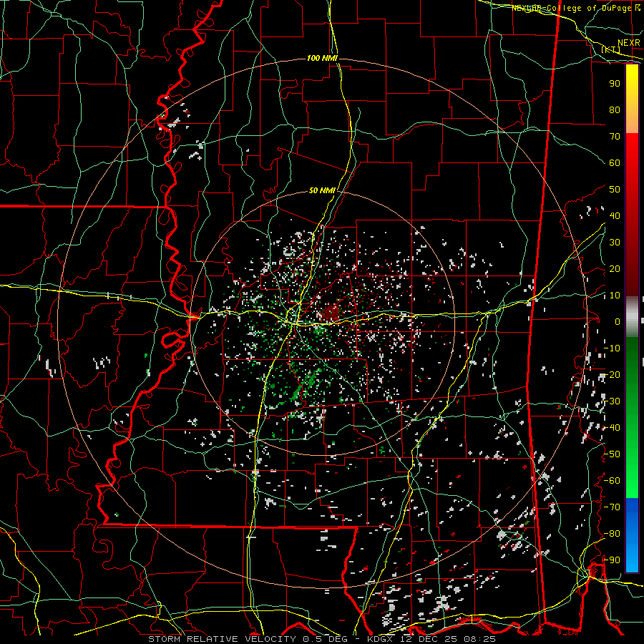The image size is (644, 644).
Task: Click the 50 value on velocity scale
Action: pyautogui.click(x=615, y=190)
